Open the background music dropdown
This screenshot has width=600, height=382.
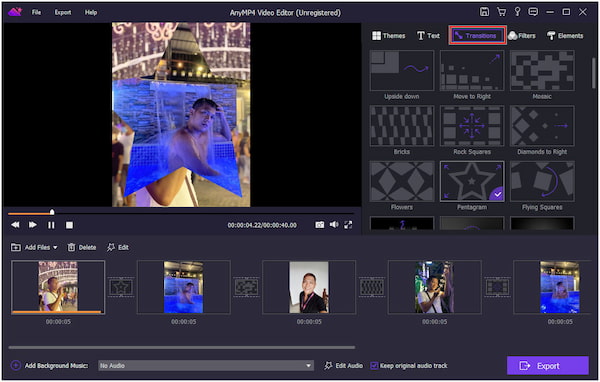pos(206,366)
